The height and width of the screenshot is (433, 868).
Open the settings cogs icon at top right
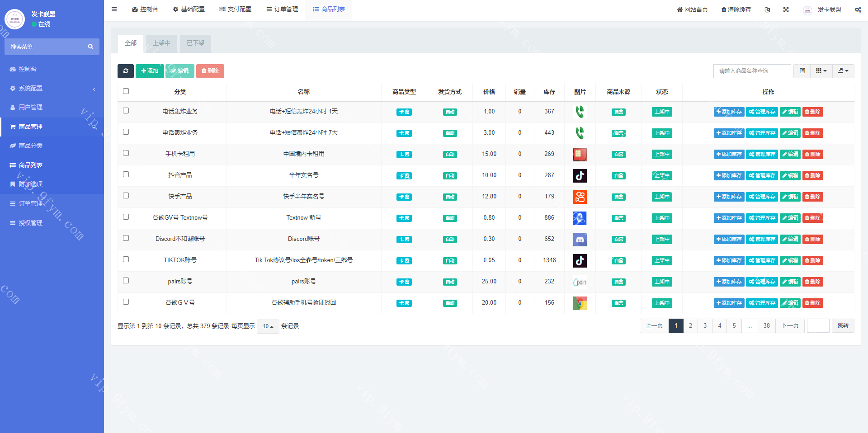pyautogui.click(x=858, y=9)
